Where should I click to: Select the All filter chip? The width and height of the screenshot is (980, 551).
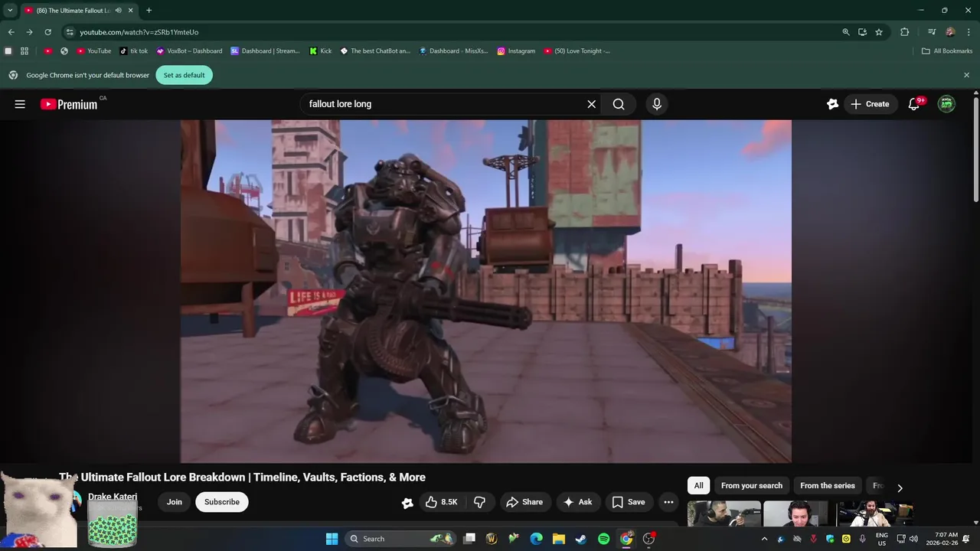tap(698, 486)
